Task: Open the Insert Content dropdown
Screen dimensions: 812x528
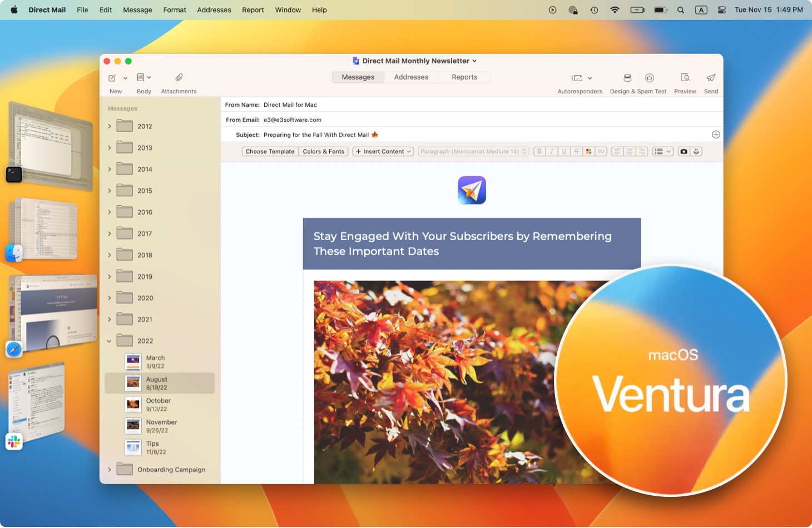Action: (x=383, y=151)
